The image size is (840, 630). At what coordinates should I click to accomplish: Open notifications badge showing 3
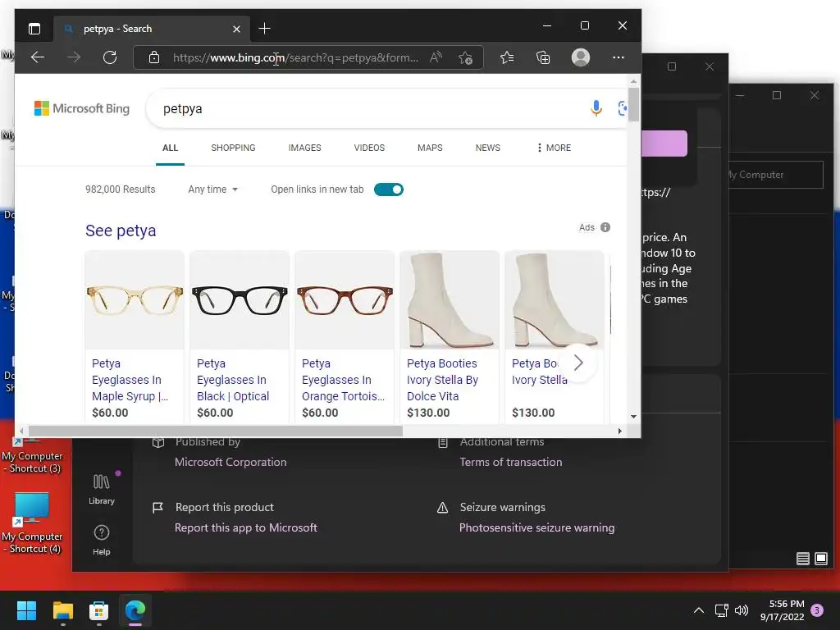coord(817,610)
